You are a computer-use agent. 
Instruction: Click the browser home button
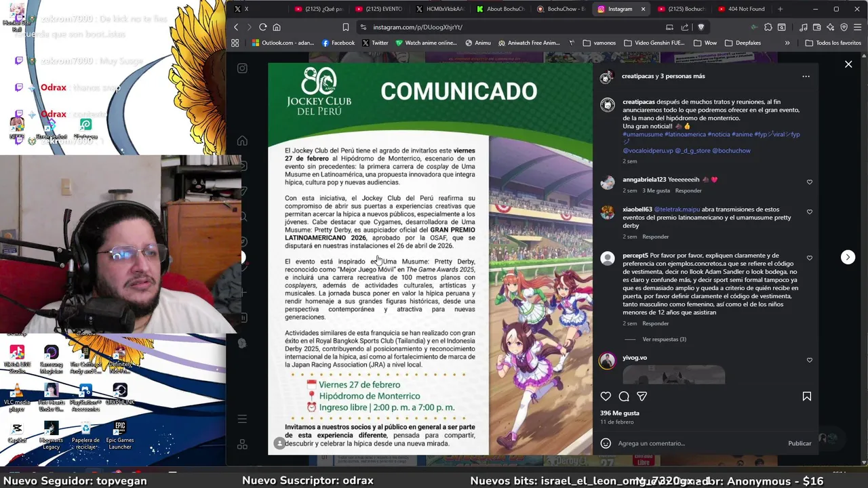[x=276, y=27]
